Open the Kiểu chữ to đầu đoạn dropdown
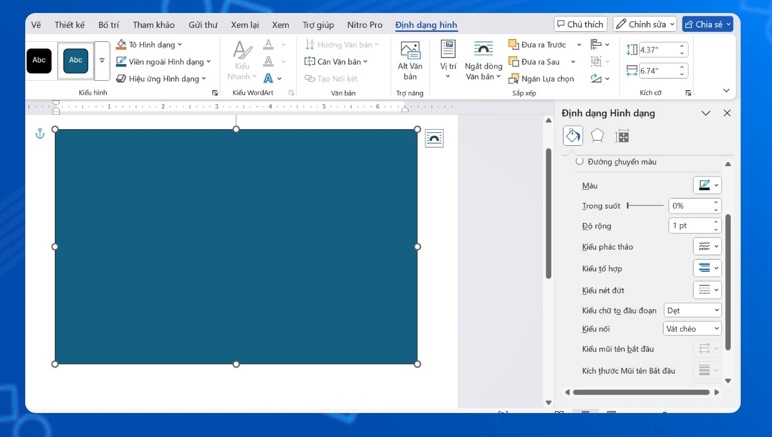Screen dimensions: 772x437 (x=692, y=311)
